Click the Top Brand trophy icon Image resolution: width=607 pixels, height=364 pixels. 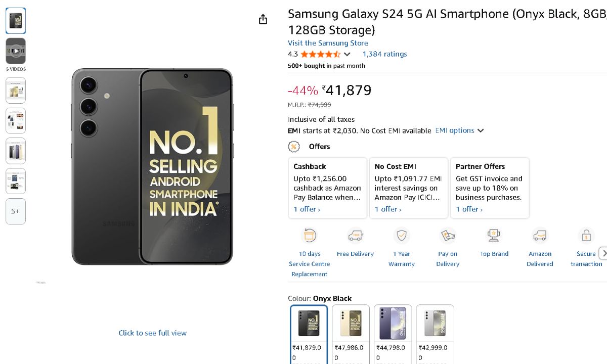tap(494, 236)
